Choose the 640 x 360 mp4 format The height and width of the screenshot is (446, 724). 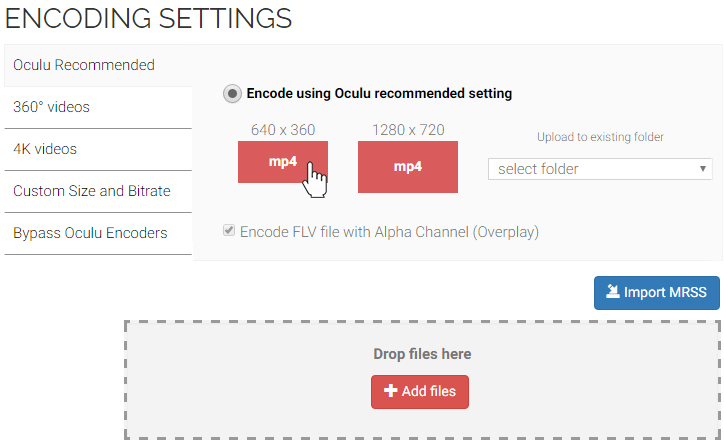coord(283,162)
